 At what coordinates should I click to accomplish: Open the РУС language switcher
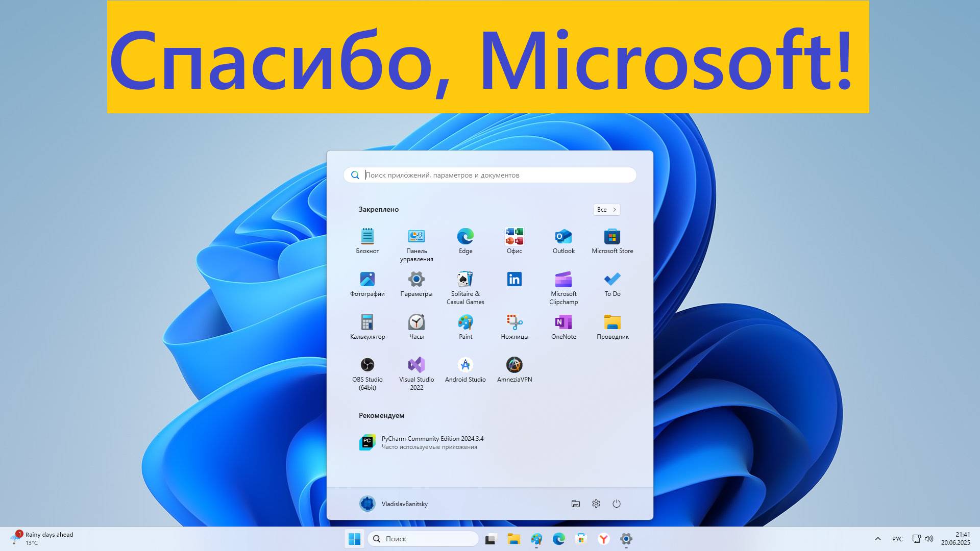[897, 539]
